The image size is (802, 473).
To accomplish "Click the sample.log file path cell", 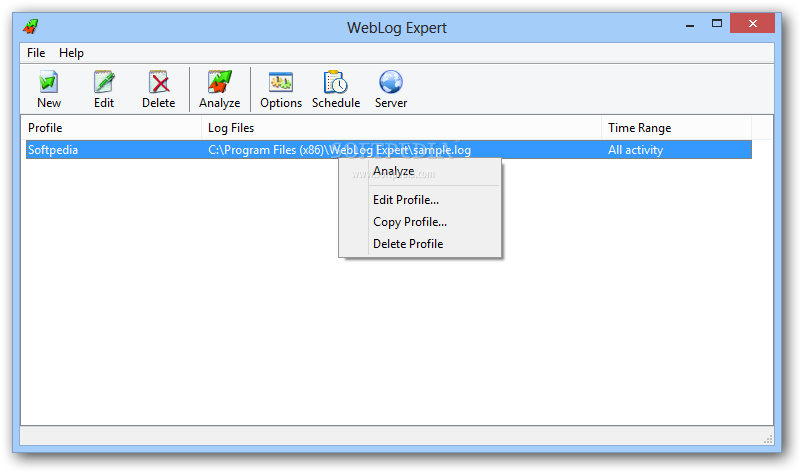I will [x=339, y=150].
